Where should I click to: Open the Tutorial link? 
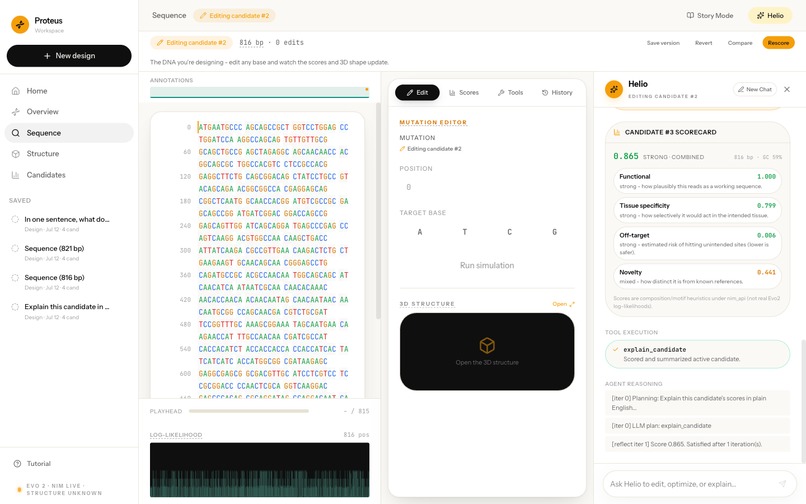point(39,463)
